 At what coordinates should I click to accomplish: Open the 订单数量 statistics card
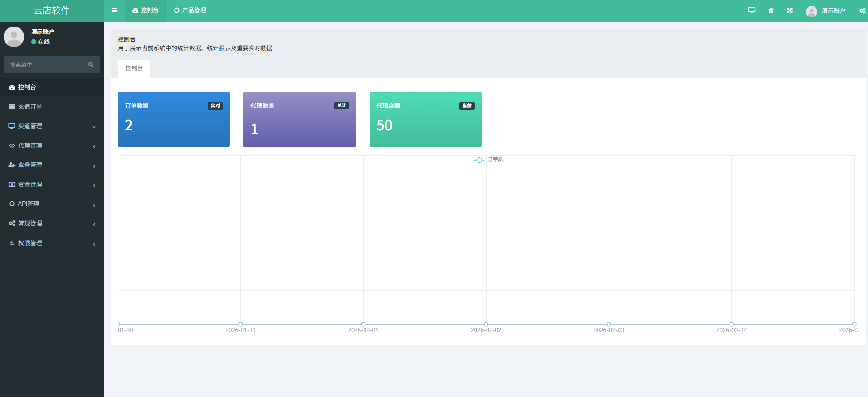click(x=174, y=119)
